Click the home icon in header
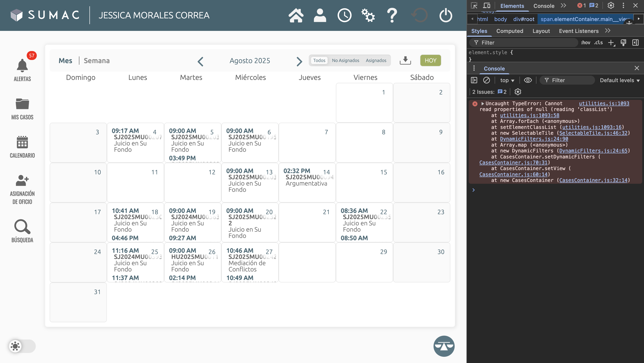The height and width of the screenshot is (363, 644). [296, 15]
